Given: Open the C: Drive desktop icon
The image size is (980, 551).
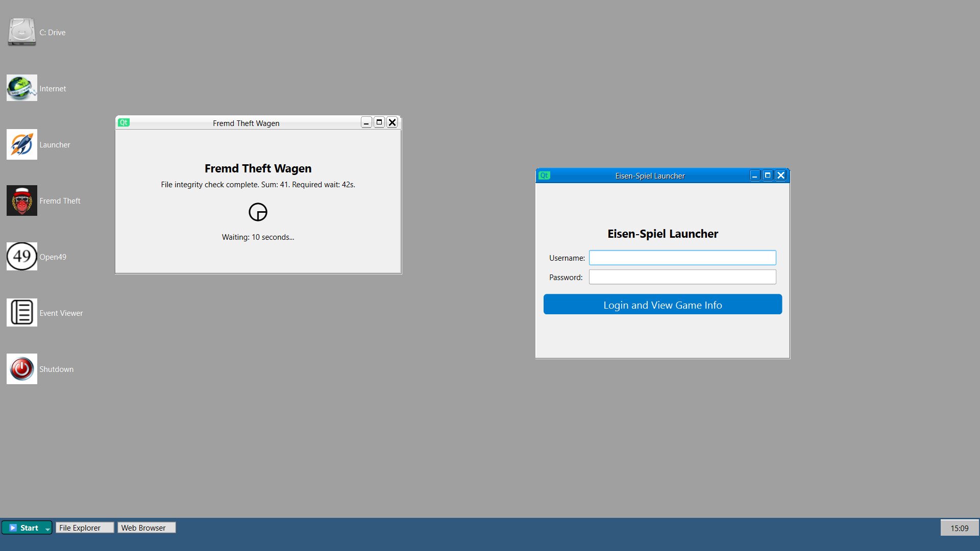Looking at the screenshot, I should pyautogui.click(x=22, y=32).
